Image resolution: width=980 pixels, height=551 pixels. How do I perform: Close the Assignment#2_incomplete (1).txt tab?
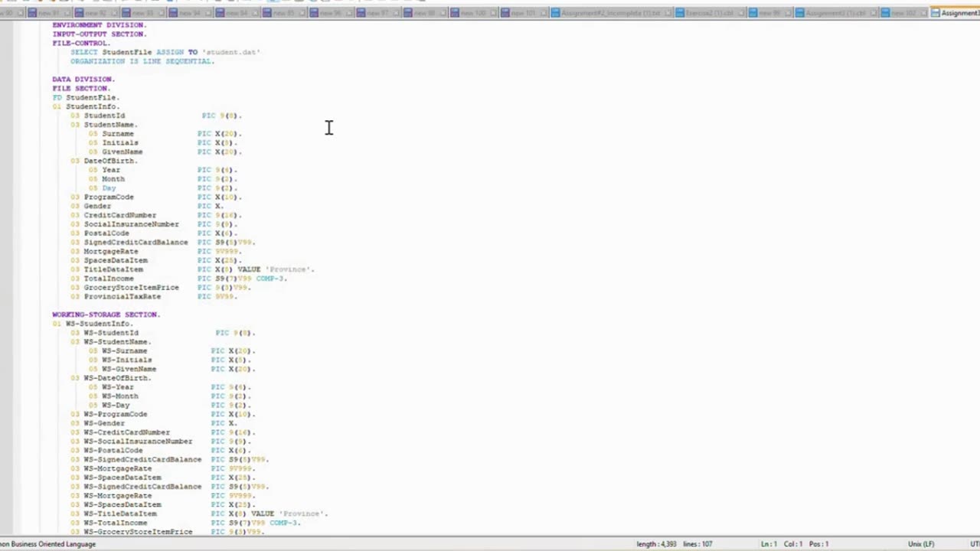[x=668, y=13]
